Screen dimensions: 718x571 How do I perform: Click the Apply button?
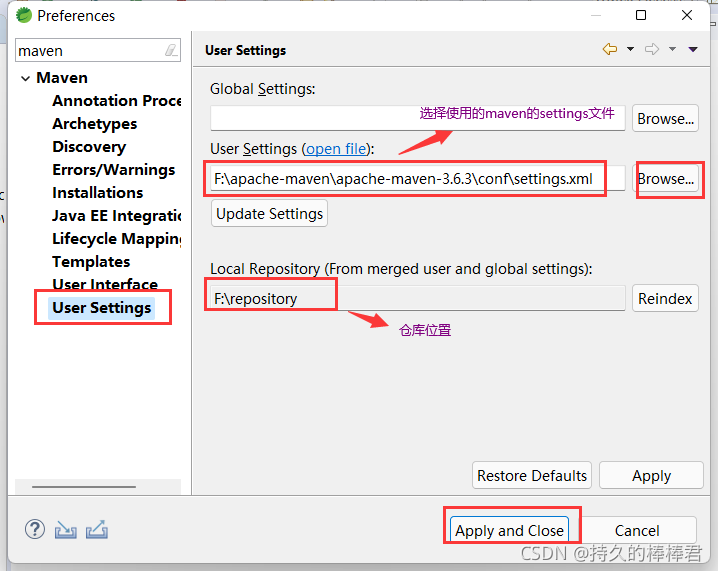651,475
